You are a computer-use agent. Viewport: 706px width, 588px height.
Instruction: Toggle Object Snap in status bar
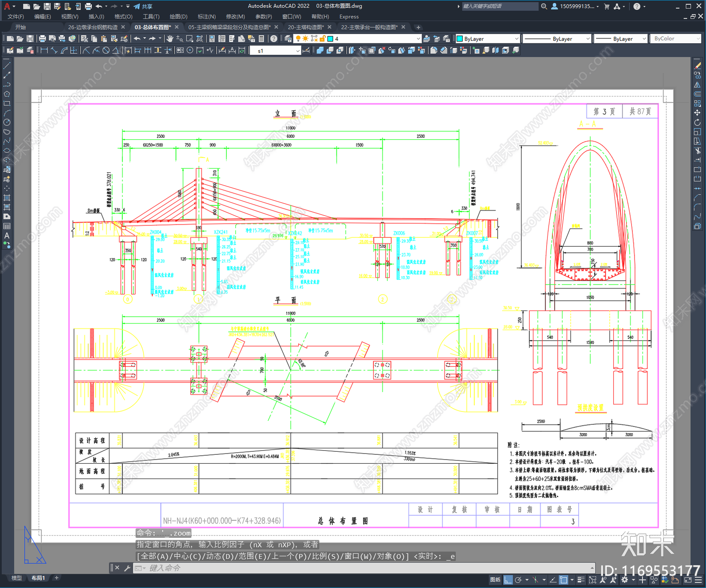pos(563,580)
